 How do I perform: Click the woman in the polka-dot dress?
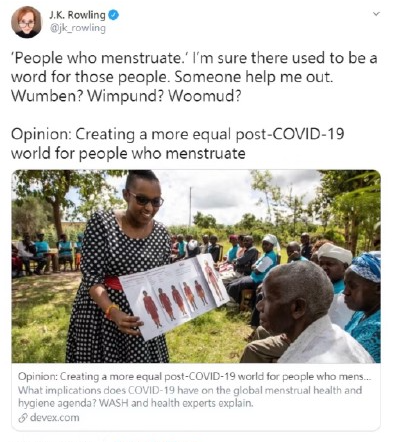point(119,267)
